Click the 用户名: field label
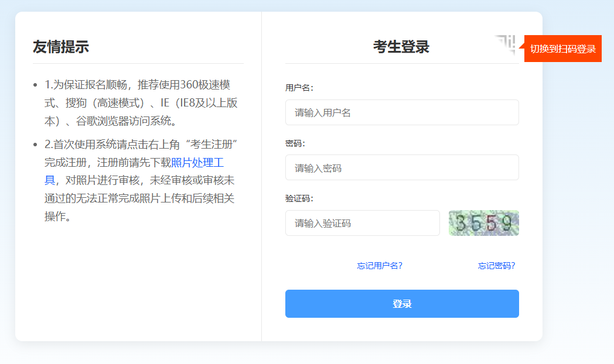 (x=299, y=88)
